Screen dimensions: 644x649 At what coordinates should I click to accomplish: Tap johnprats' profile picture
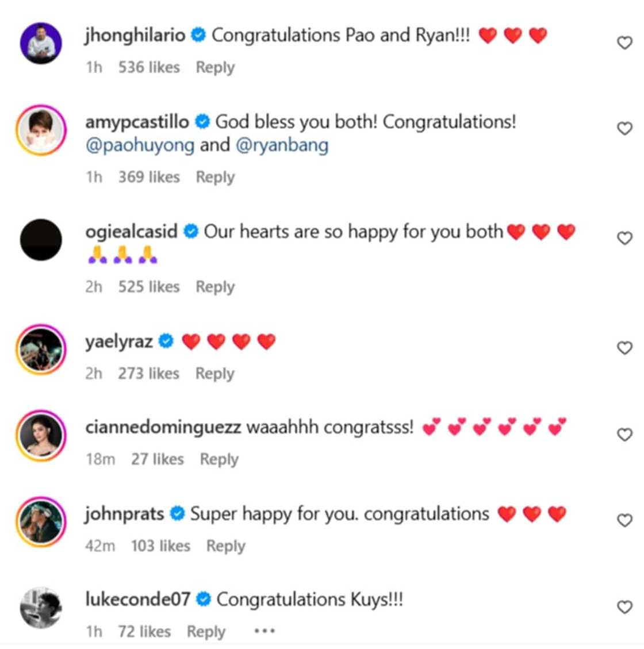[x=41, y=521]
